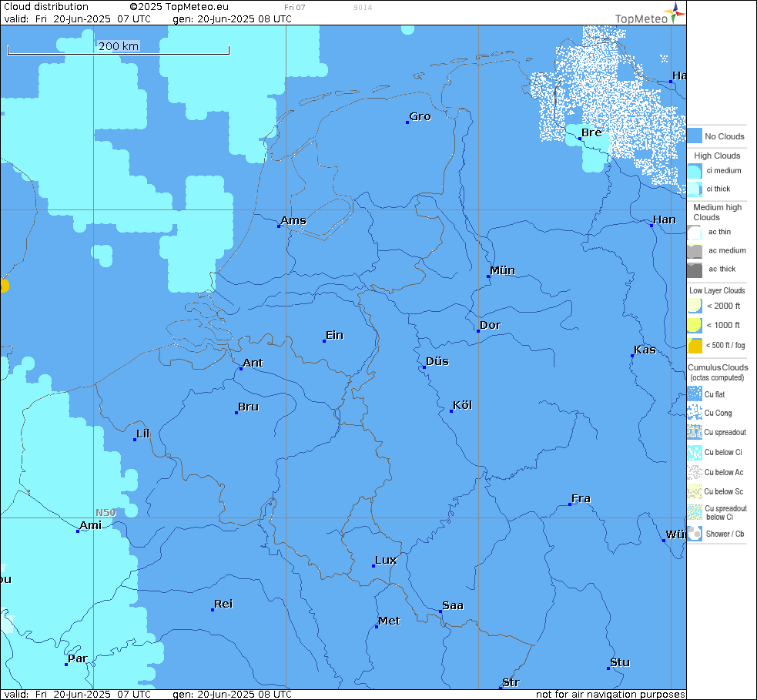Screen dimensions: 757x700
Task: Click the Kas city label
Action: point(645,350)
